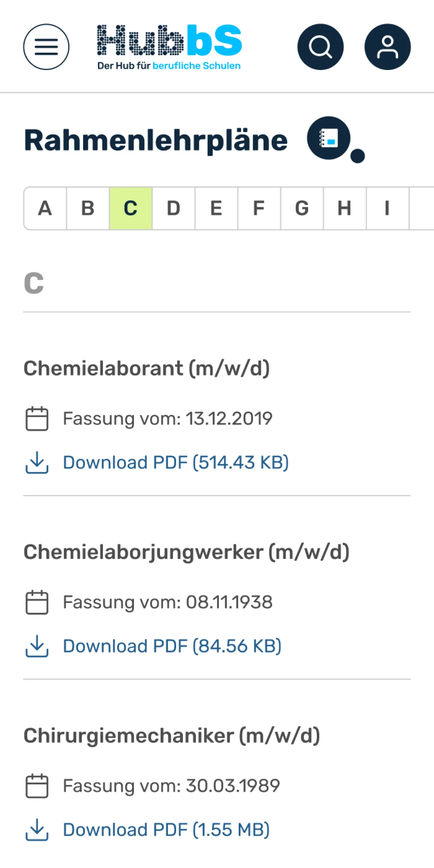Screen dimensions: 434x868
Task: Open the search via magnifier icon
Action: (x=320, y=47)
